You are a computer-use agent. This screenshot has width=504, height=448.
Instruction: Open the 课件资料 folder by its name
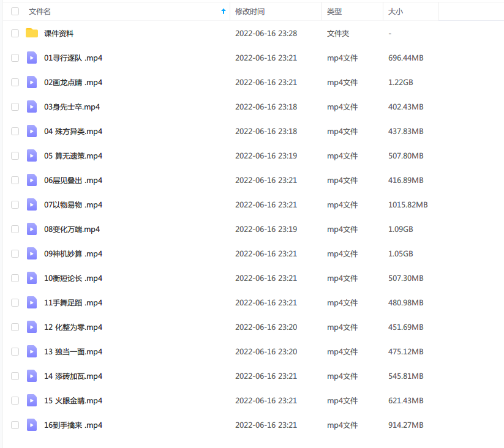[x=59, y=33]
